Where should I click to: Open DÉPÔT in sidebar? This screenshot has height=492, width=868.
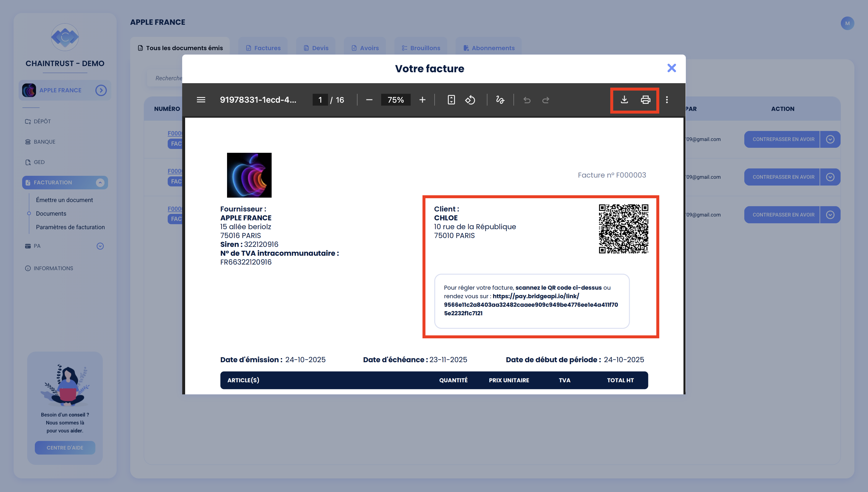38,121
